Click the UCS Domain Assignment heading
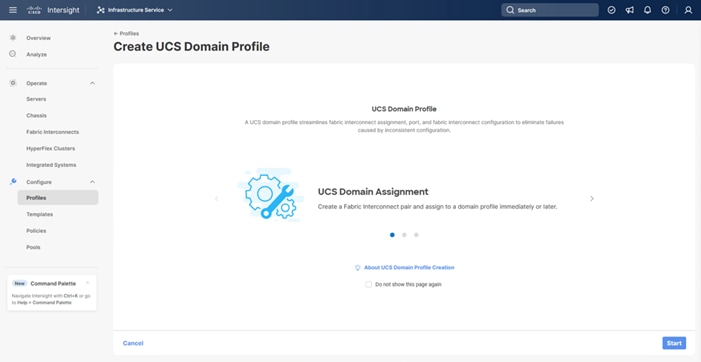This screenshot has width=701, height=362. (373, 192)
